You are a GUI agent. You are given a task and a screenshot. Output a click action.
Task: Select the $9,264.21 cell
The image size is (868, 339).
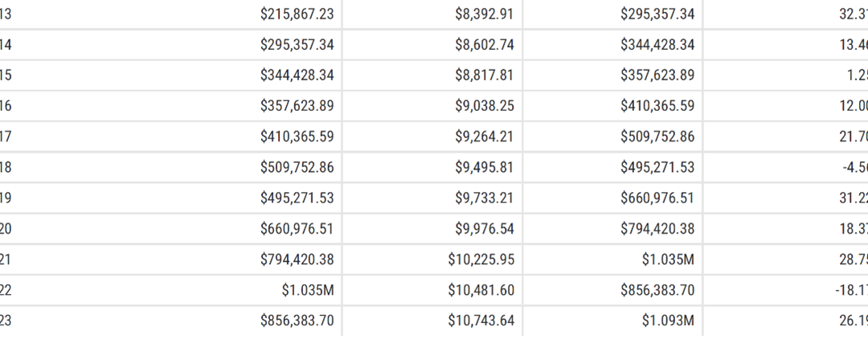[x=485, y=137]
